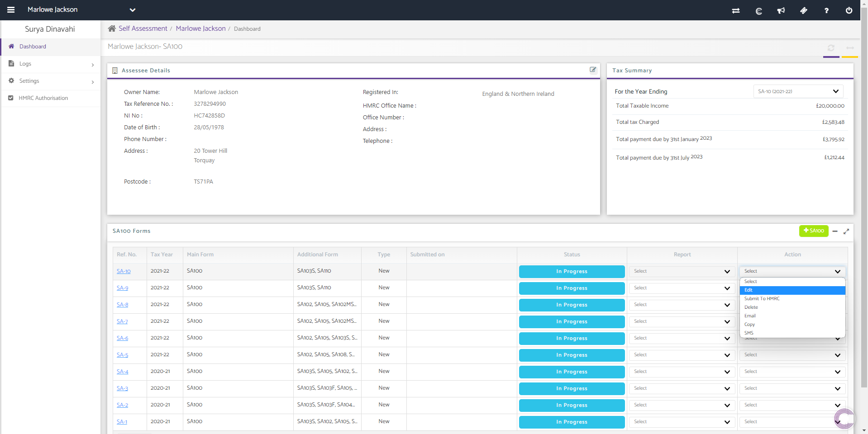Edit Assessee Details with pencil icon
Image resolution: width=868 pixels, height=434 pixels.
(x=593, y=70)
